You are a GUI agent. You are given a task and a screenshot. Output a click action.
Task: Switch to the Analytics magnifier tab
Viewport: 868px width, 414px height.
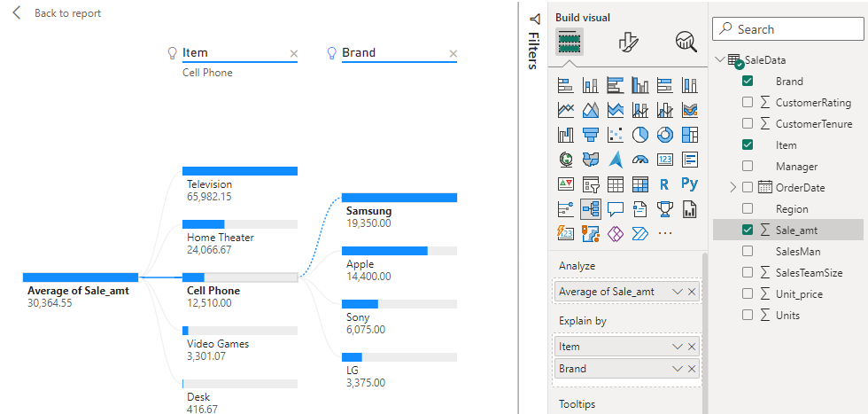pos(686,42)
